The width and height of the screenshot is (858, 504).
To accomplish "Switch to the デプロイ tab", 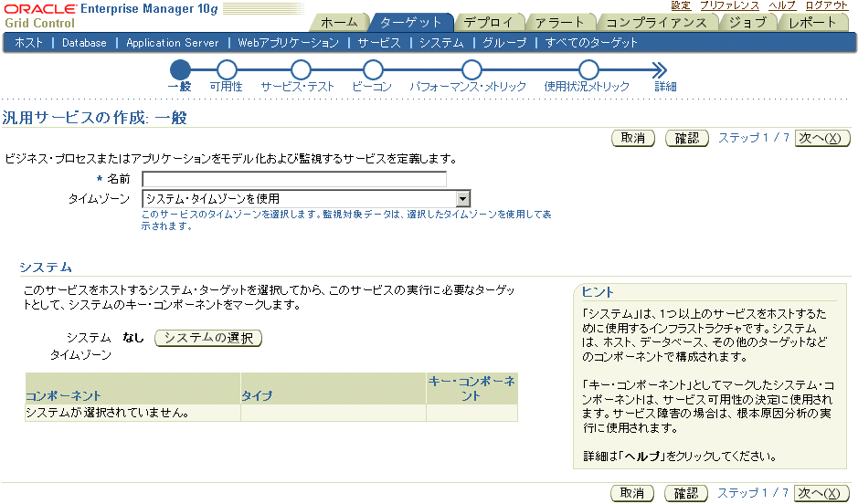I will point(488,23).
